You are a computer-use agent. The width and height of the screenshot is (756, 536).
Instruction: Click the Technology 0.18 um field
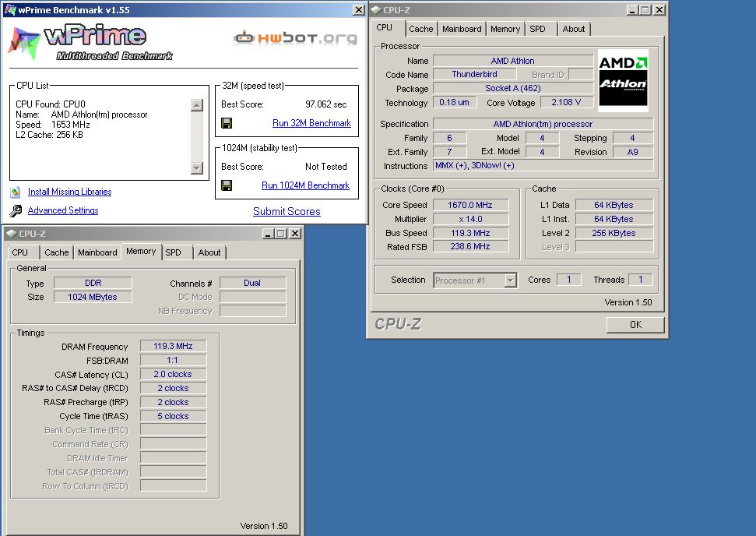coord(454,102)
